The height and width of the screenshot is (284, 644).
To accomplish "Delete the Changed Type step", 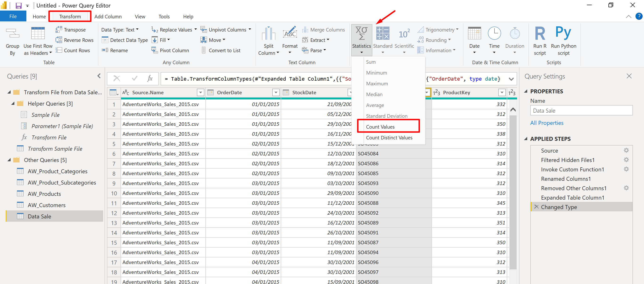I will (x=536, y=207).
